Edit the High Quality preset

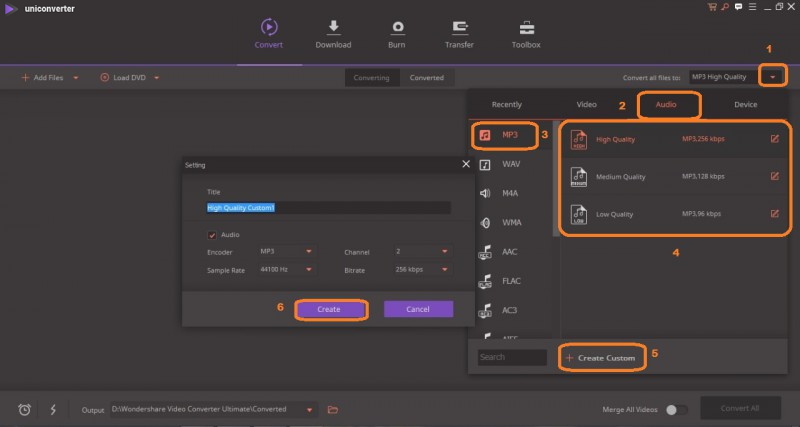(774, 139)
